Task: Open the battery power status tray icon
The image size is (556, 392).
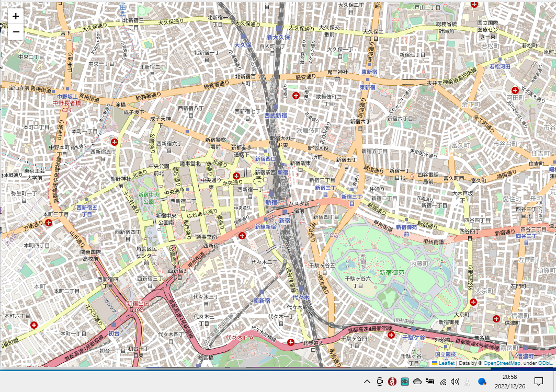Action: click(x=430, y=381)
